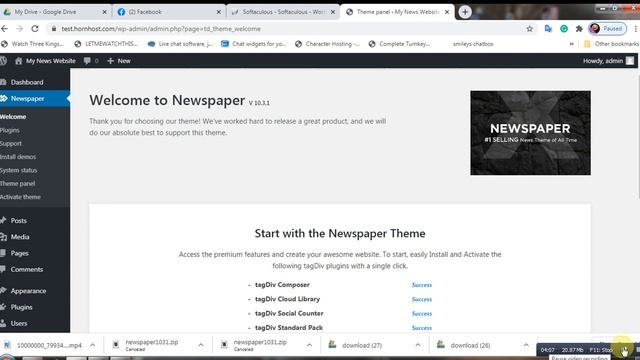This screenshot has height=360, width=640.
Task: Visit My News Website from admin bar
Action: [x=45, y=61]
